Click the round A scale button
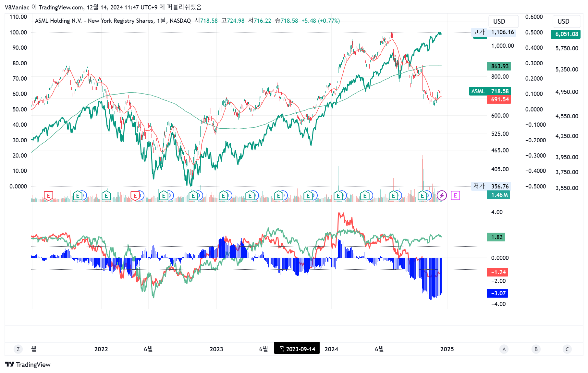 (504, 349)
